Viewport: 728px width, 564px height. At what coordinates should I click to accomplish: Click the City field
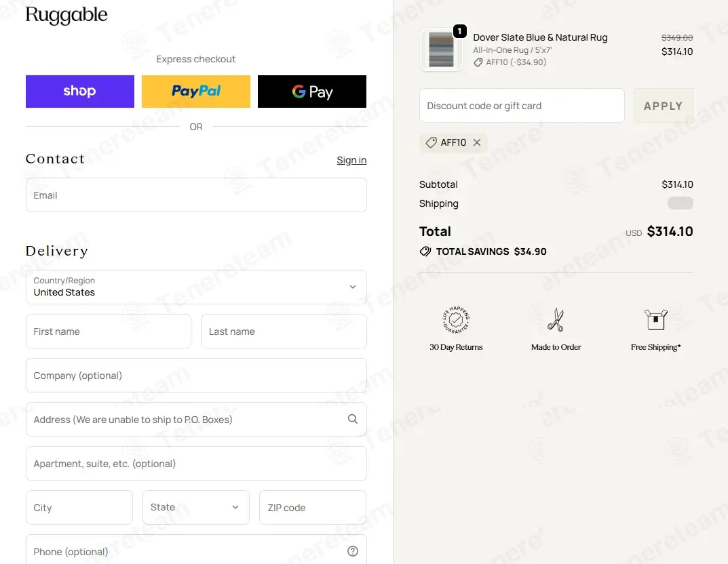click(x=79, y=508)
